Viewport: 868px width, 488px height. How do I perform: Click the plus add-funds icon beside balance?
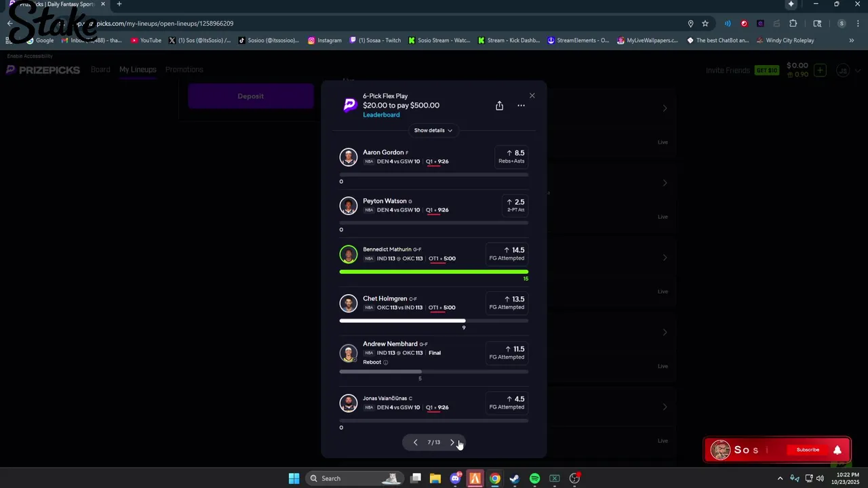coord(820,70)
